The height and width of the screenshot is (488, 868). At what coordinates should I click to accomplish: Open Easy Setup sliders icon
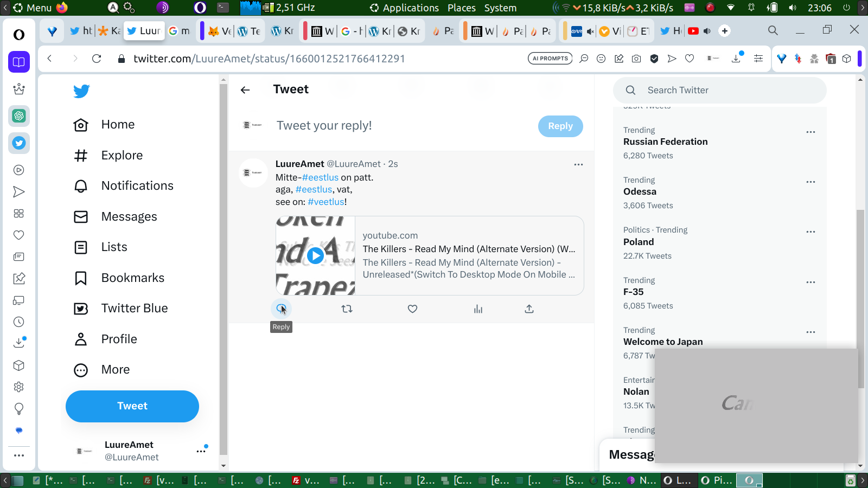(x=758, y=59)
